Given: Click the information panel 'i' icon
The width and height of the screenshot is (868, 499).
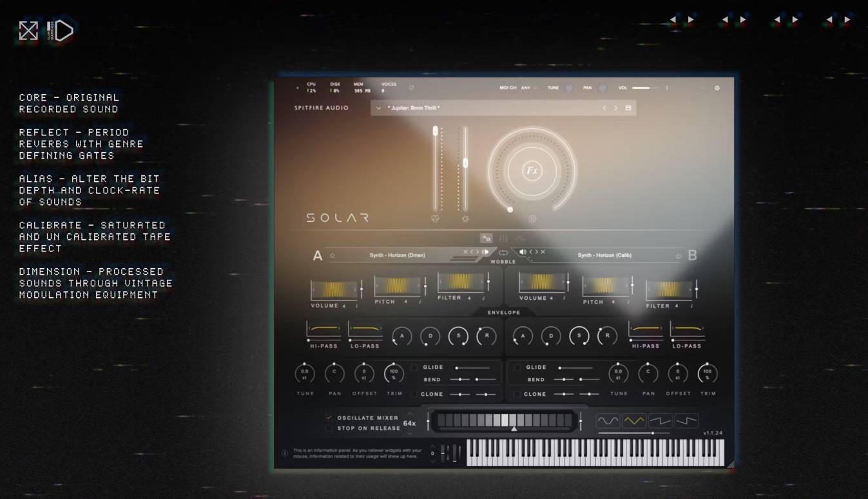Looking at the screenshot, I should 285,453.
